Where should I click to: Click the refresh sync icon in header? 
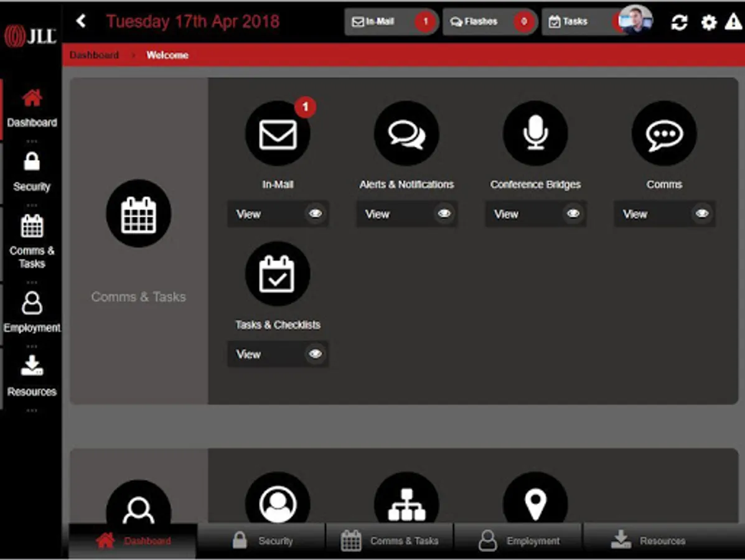point(680,22)
